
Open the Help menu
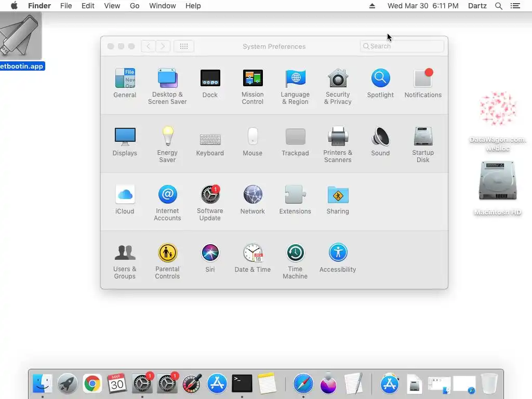193,6
